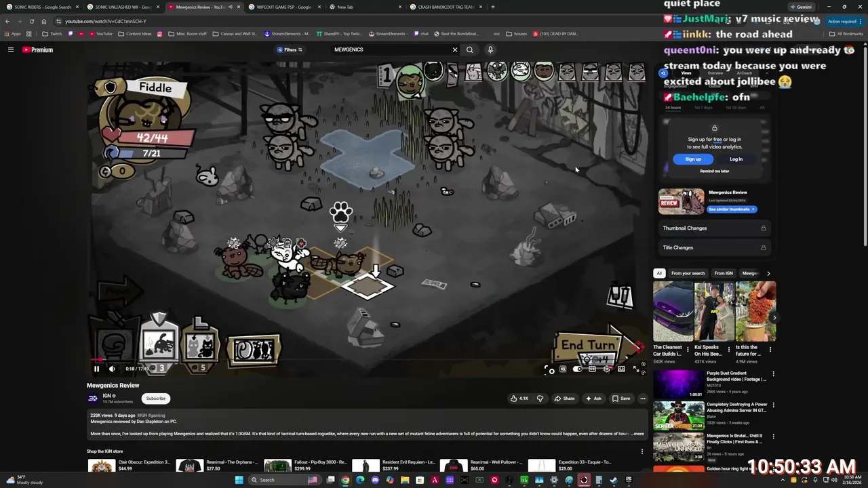Pause the Mewgenics Review video
The image size is (868, 488).
click(96, 369)
